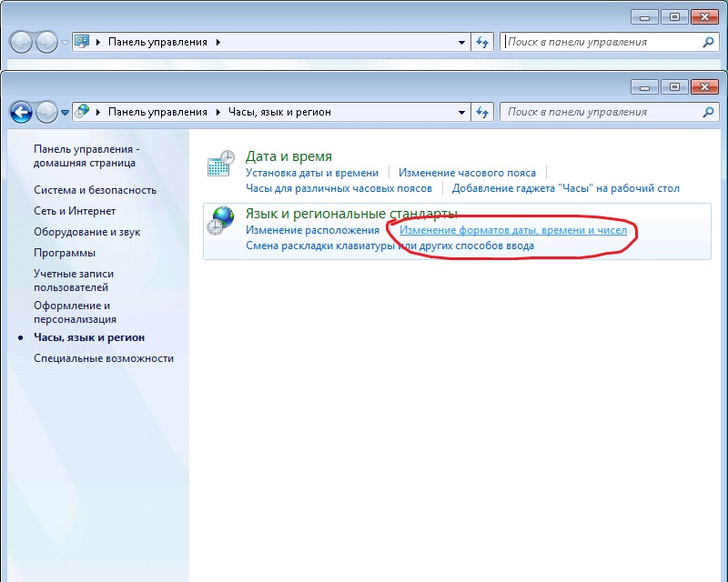The height and width of the screenshot is (582, 728).
Task: Expand the address dropdown in the background window
Action: pyautogui.click(x=461, y=42)
